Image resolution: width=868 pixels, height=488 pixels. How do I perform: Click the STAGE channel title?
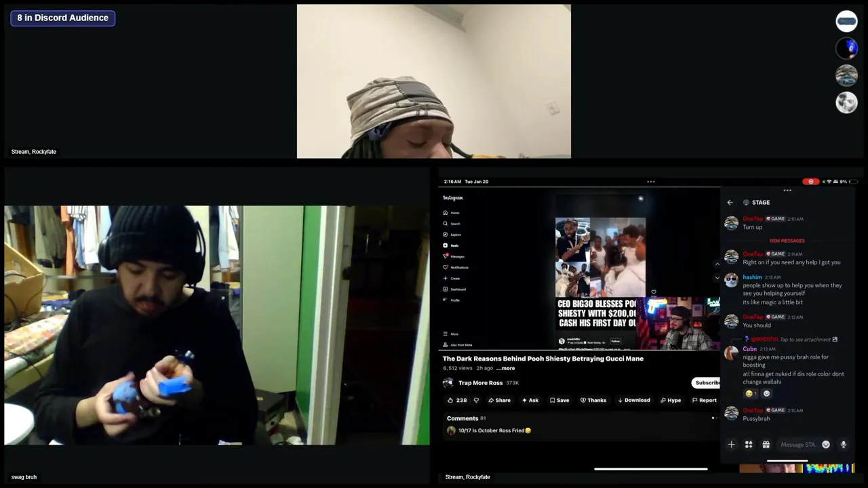click(761, 203)
